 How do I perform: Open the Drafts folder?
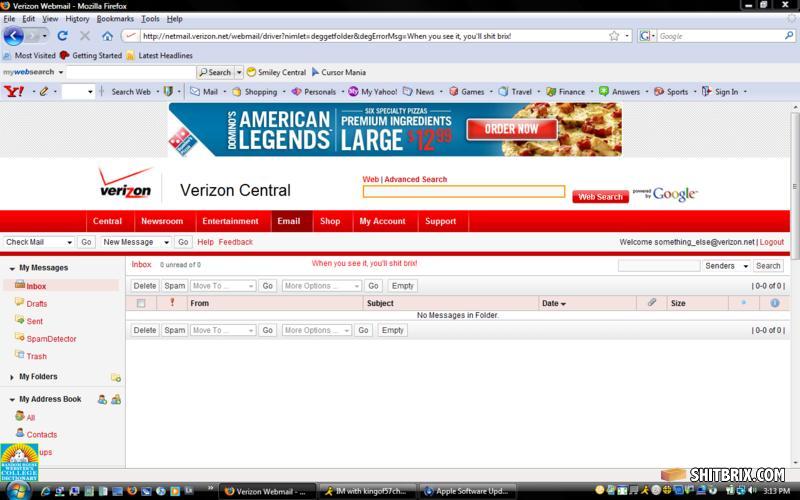coord(36,304)
